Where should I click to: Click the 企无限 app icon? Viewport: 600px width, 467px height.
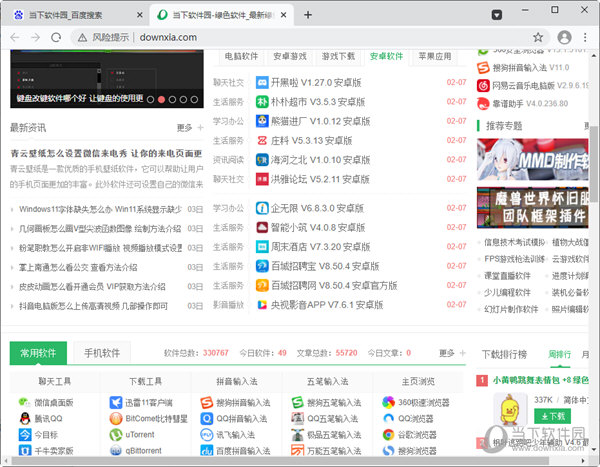tap(262, 208)
